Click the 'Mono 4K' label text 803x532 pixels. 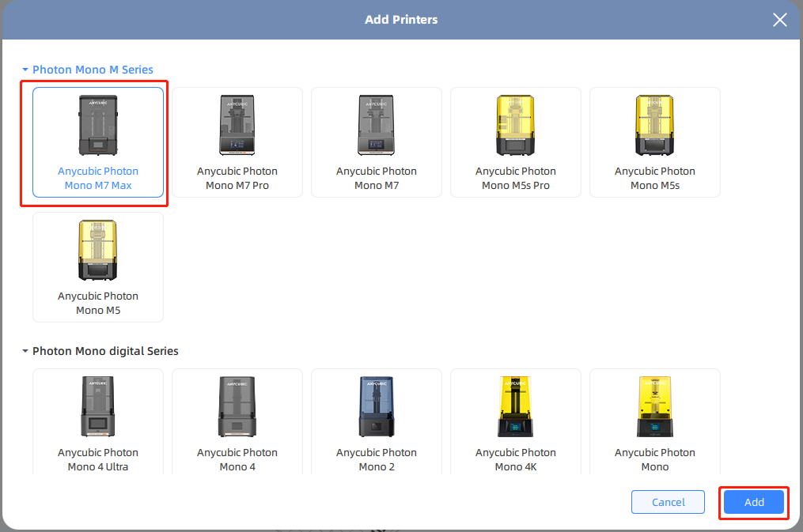pos(516,467)
